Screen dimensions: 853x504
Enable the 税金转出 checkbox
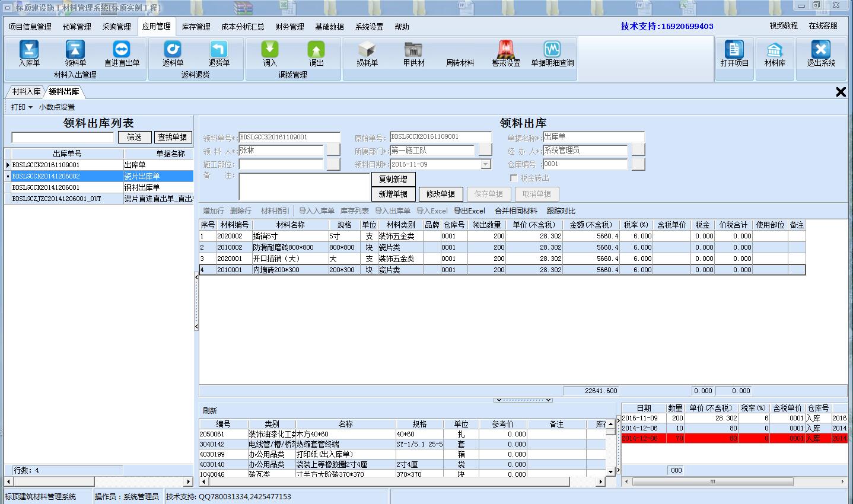point(514,178)
